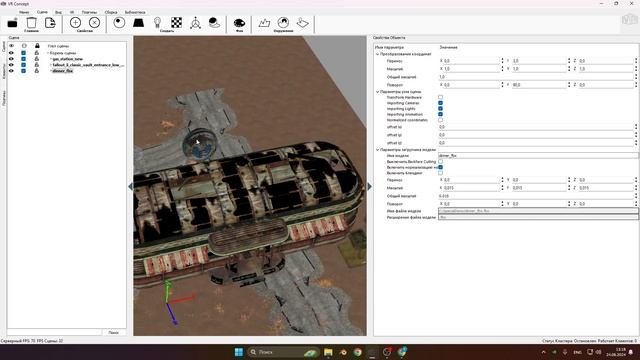Create a plane with the trapezoid icon
Screen dimensions: 640x360
point(138,22)
